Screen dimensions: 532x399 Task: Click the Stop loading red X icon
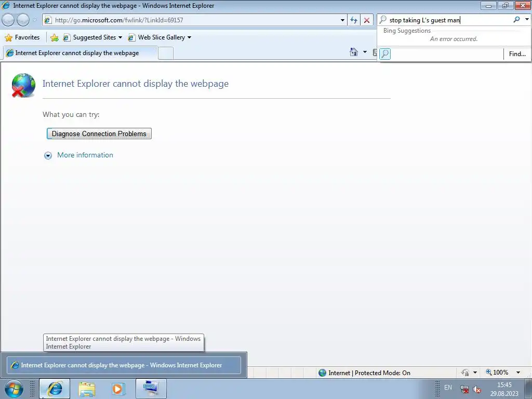[x=367, y=20]
